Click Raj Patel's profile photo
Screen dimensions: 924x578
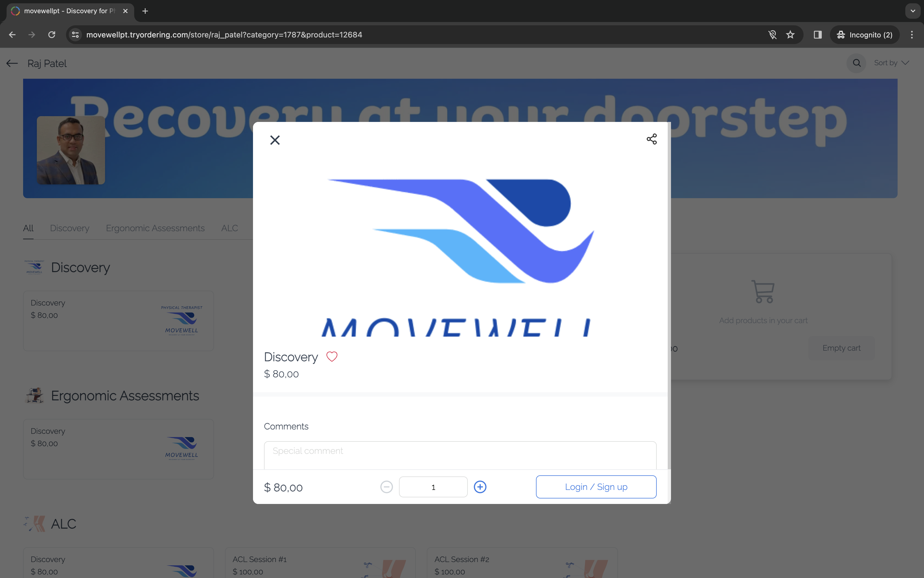71,150
